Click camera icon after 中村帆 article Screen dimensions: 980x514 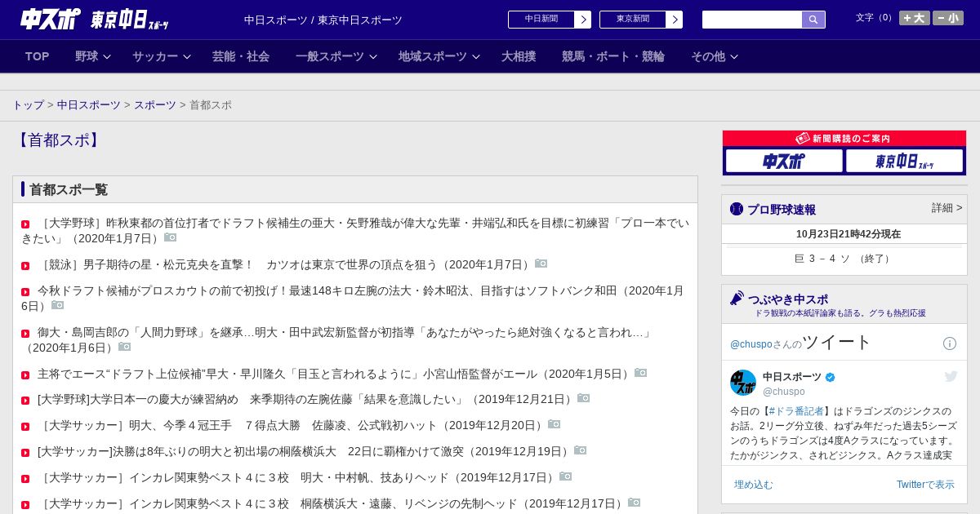point(565,476)
